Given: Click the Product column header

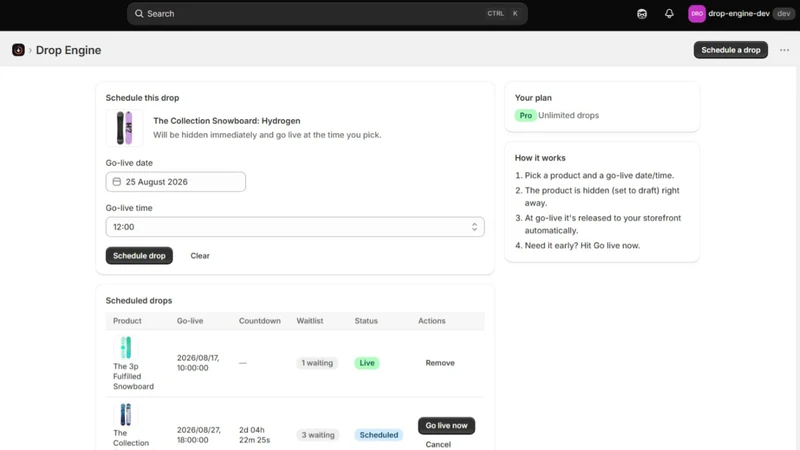Looking at the screenshot, I should click(127, 321).
